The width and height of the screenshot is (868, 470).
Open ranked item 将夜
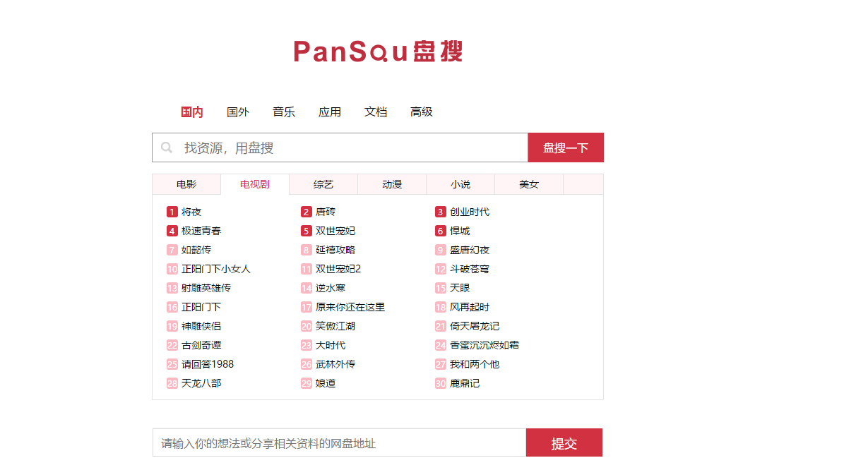point(191,212)
